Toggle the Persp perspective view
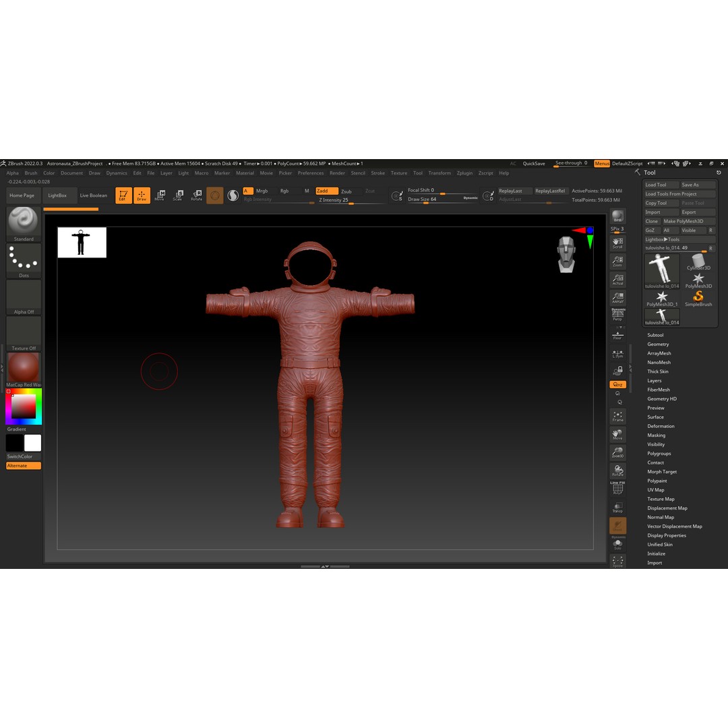 pyautogui.click(x=617, y=314)
